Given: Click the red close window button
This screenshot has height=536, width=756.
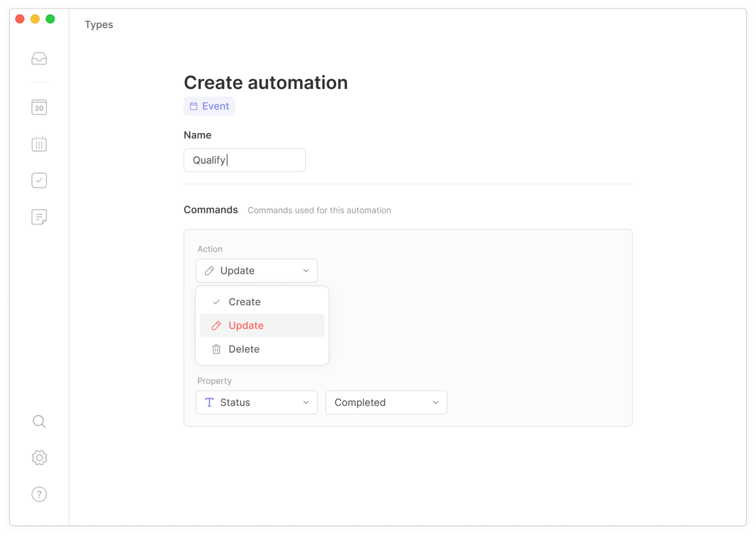Looking at the screenshot, I should tap(20, 19).
